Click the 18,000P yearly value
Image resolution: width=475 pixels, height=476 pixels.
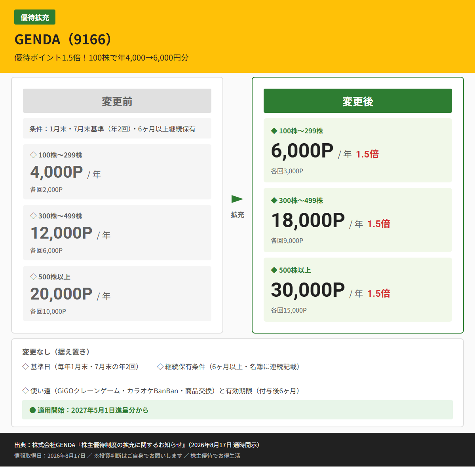tap(308, 221)
